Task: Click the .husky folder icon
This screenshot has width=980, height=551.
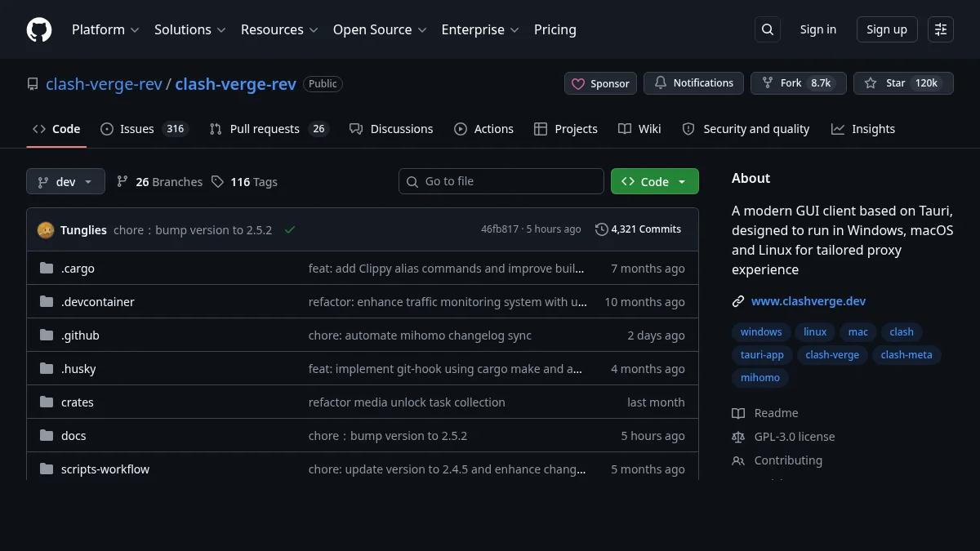Action: 47,369
